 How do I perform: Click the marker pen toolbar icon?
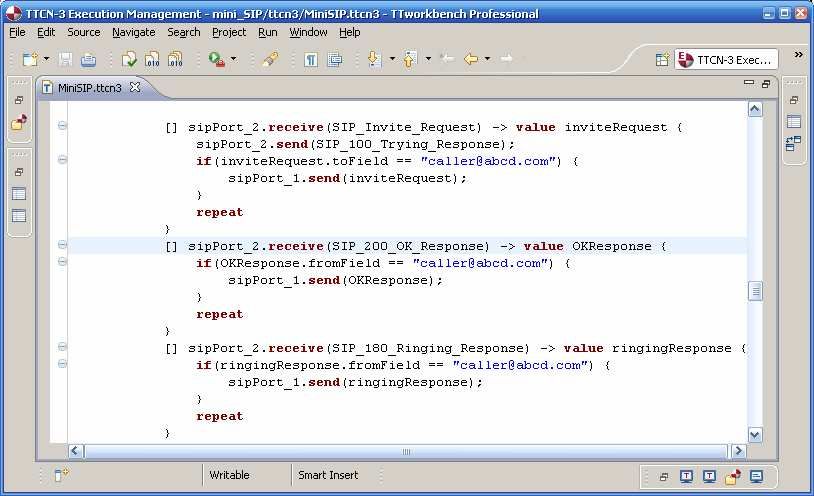pos(270,59)
